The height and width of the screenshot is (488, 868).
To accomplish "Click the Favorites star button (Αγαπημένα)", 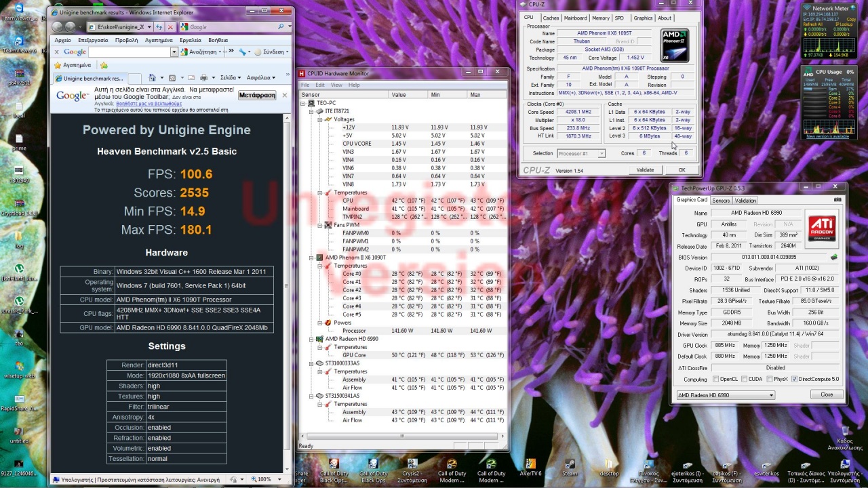I will tap(73, 65).
